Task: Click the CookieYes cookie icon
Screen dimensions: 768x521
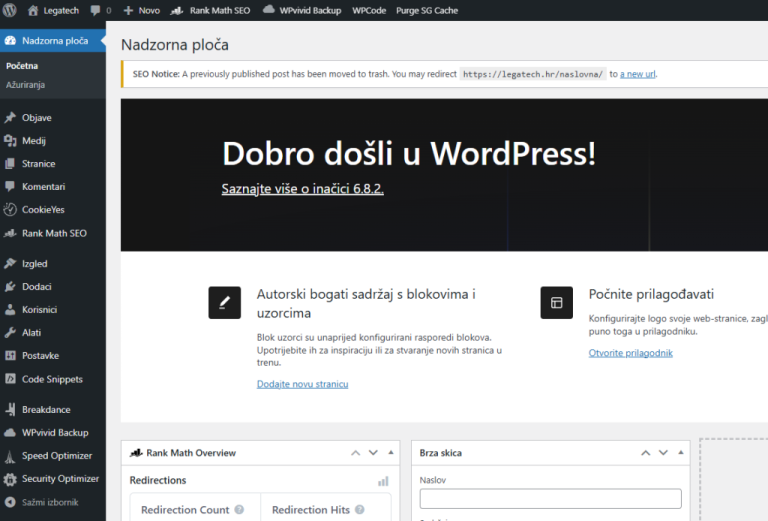Action: [x=10, y=210]
